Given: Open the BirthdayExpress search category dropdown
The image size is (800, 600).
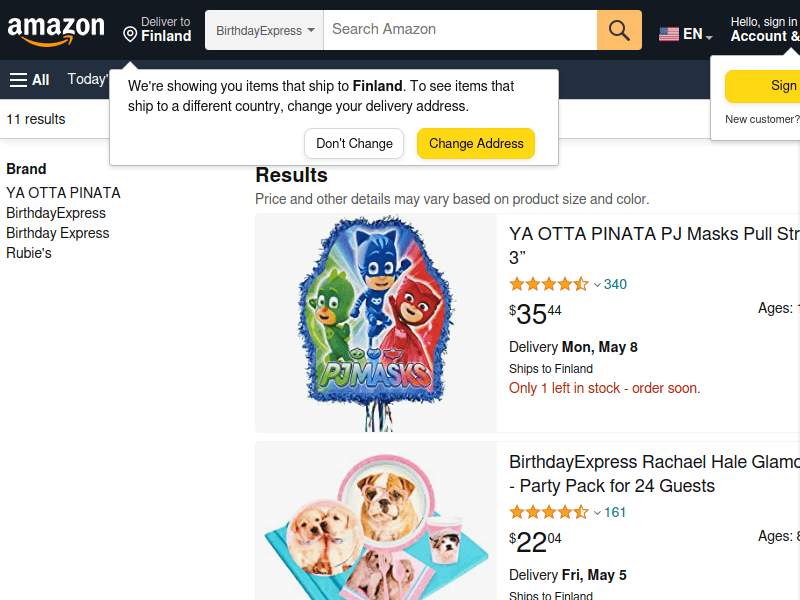Looking at the screenshot, I should 265,30.
